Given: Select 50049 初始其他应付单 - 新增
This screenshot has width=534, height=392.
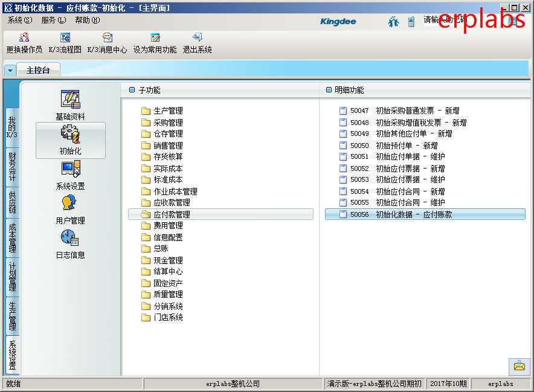Looking at the screenshot, I should pyautogui.click(x=396, y=133).
